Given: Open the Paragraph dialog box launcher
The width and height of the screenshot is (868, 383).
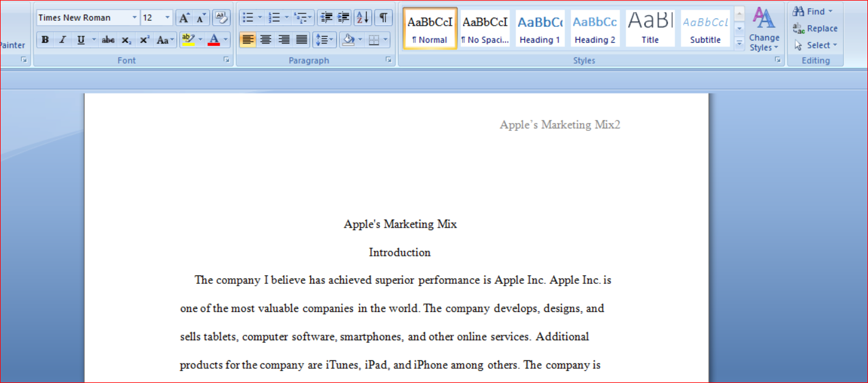Looking at the screenshot, I should coord(388,60).
